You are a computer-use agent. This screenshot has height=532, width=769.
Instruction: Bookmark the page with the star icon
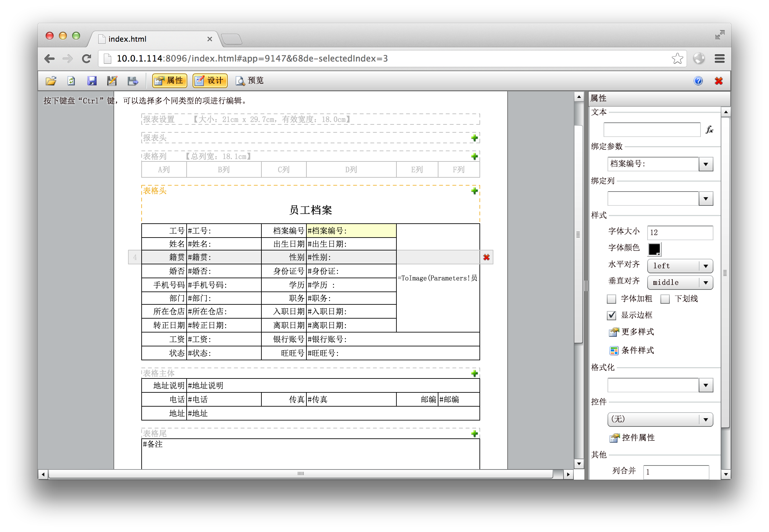coord(677,59)
